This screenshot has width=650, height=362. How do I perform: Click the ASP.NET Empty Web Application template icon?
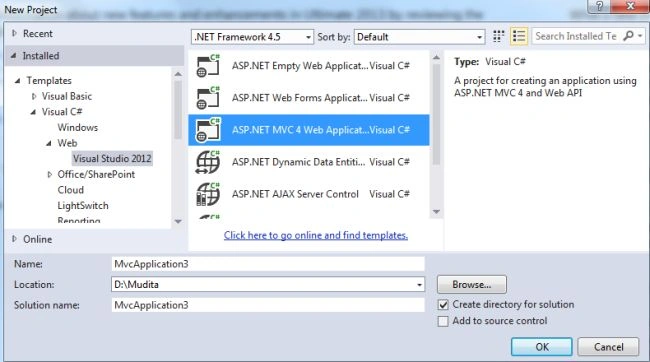(x=208, y=66)
